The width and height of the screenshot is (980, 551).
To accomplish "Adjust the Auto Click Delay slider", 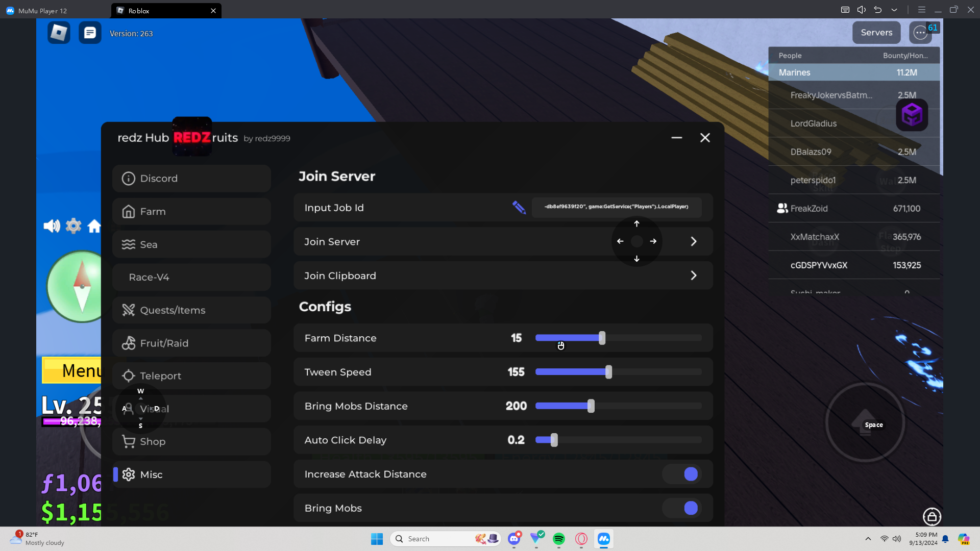I will [618, 440].
